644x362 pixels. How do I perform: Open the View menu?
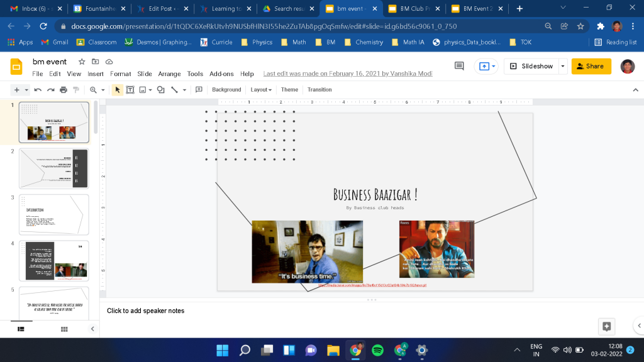74,74
